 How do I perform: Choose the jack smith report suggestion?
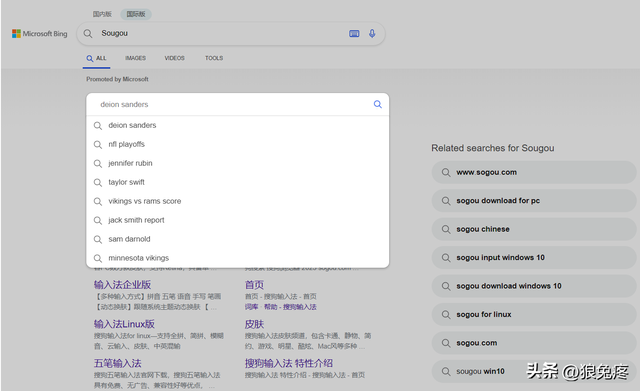[x=238, y=220]
